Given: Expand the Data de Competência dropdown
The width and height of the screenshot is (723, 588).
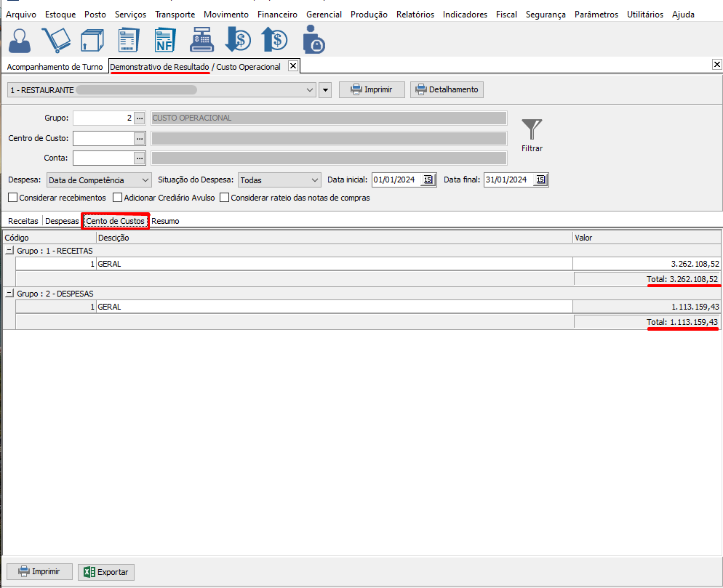Looking at the screenshot, I should pos(98,180).
